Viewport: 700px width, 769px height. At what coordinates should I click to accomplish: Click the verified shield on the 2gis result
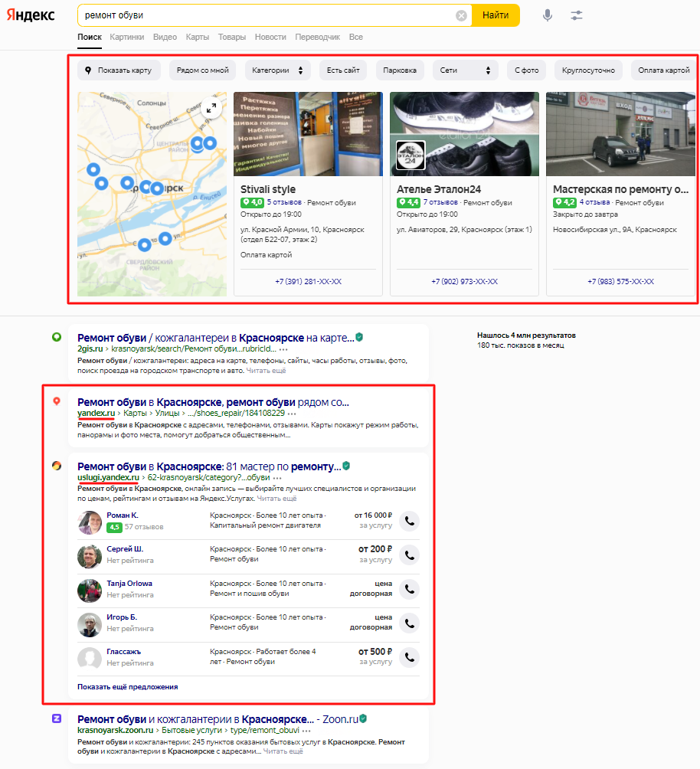pos(359,337)
